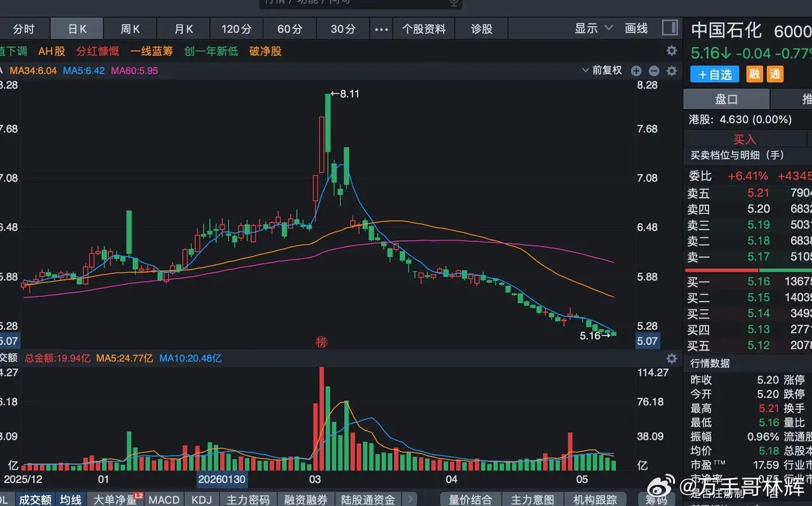This screenshot has width=812, height=506.
Task: Open 诊股 stock diagnosis
Action: point(481,29)
